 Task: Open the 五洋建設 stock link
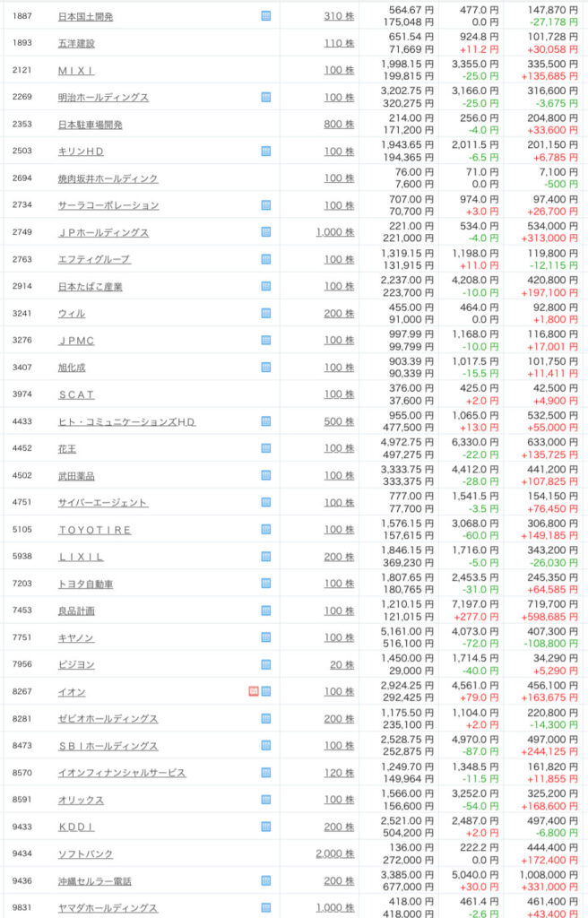click(x=76, y=43)
